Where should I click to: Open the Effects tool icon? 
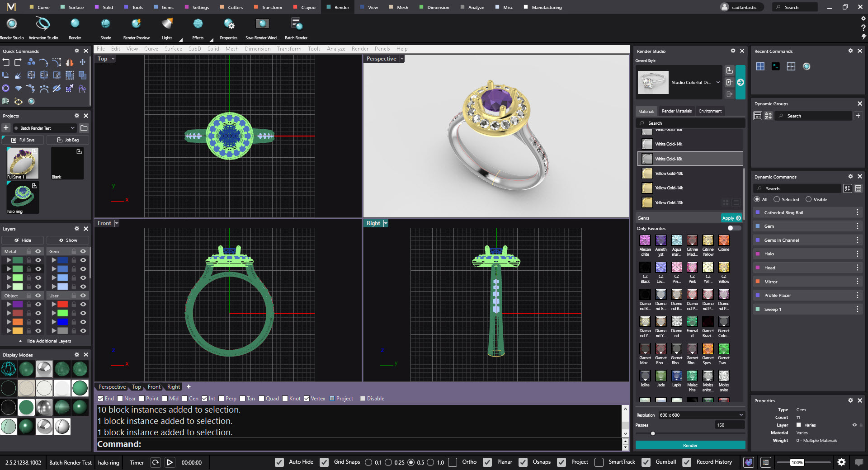click(198, 23)
